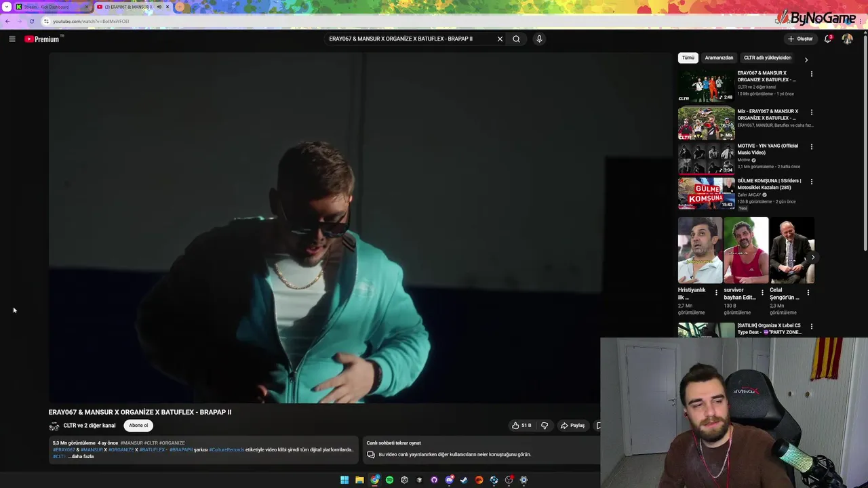Open the Hristiyanlık short thumbnail

click(x=700, y=250)
